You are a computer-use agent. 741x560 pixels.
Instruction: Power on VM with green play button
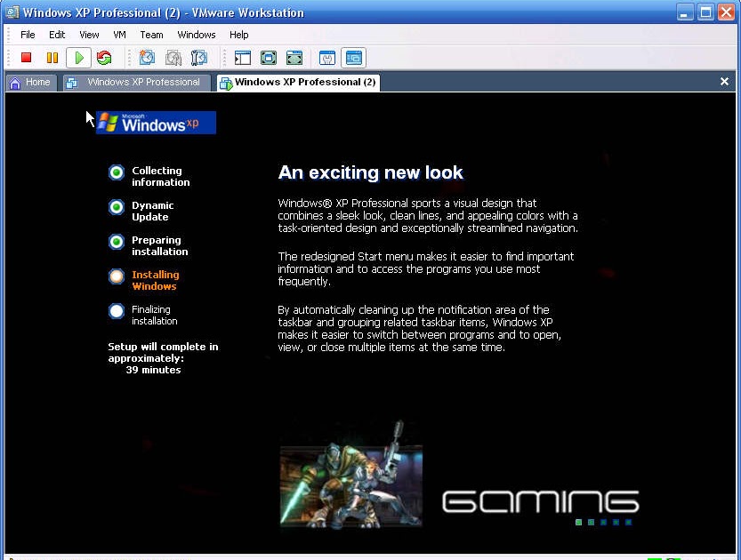pyautogui.click(x=78, y=58)
